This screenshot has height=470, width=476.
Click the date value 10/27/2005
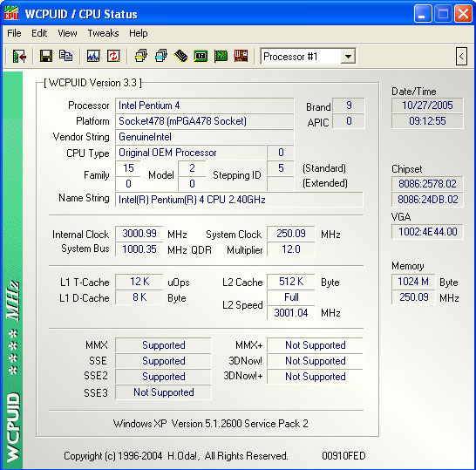(427, 106)
